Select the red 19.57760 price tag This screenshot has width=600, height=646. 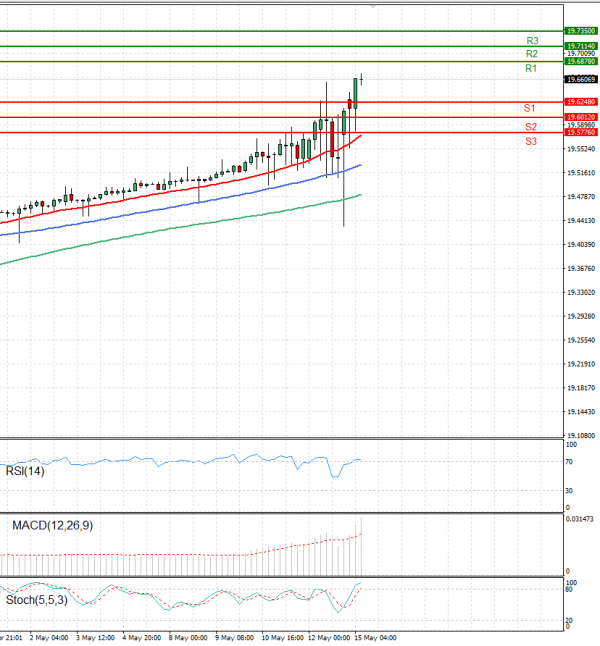click(x=581, y=132)
